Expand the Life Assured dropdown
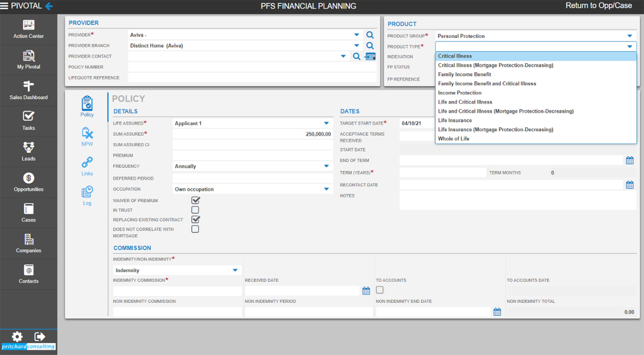Screen dimensions: 644x355 [x=326, y=123]
